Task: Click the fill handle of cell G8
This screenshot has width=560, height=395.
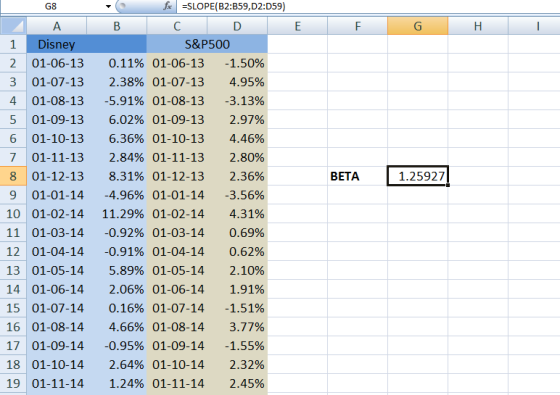Action: tap(448, 185)
